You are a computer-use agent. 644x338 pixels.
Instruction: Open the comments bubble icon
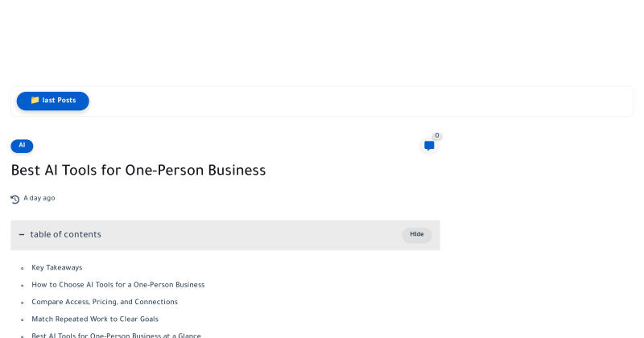coord(429,146)
